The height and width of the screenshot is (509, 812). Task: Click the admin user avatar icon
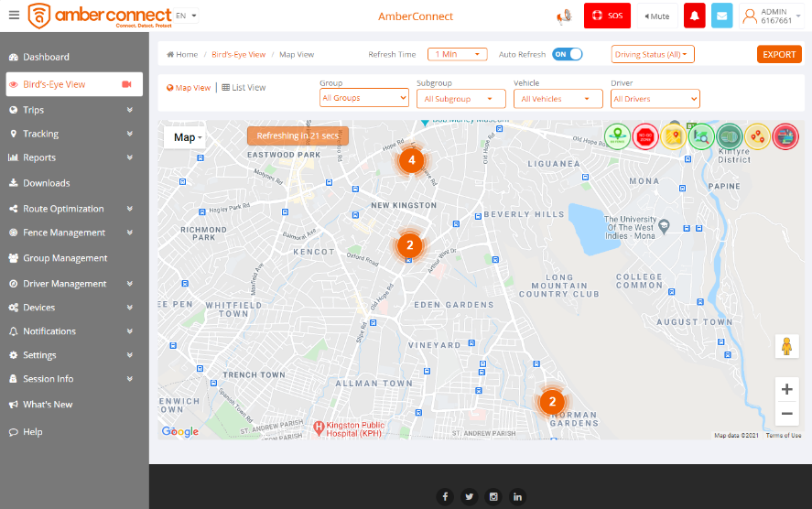750,16
